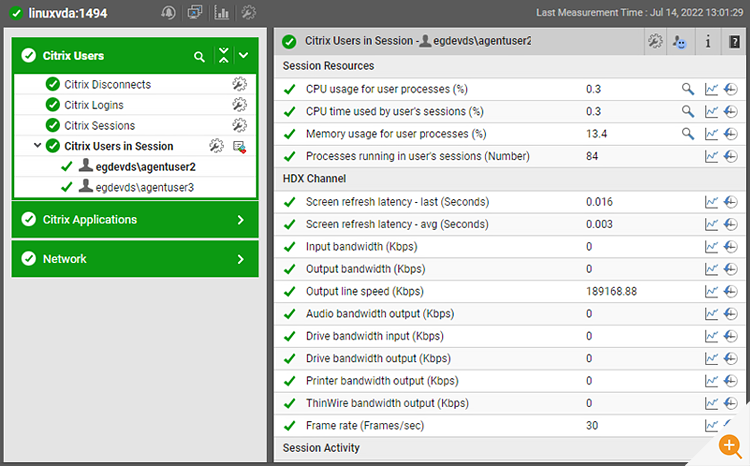View history for Printer bandwidth output
Screen dimensions: 750x466
[730, 381]
